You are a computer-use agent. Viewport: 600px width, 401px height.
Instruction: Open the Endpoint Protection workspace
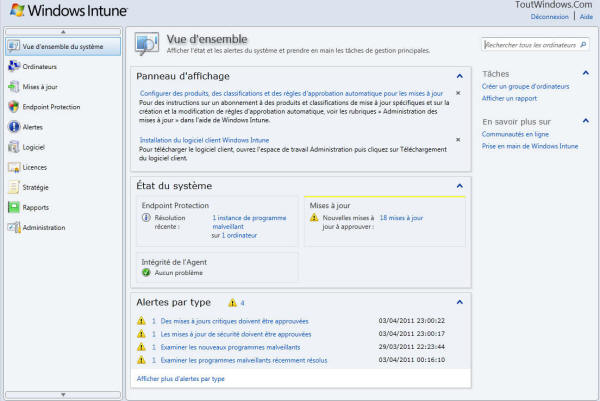click(51, 107)
